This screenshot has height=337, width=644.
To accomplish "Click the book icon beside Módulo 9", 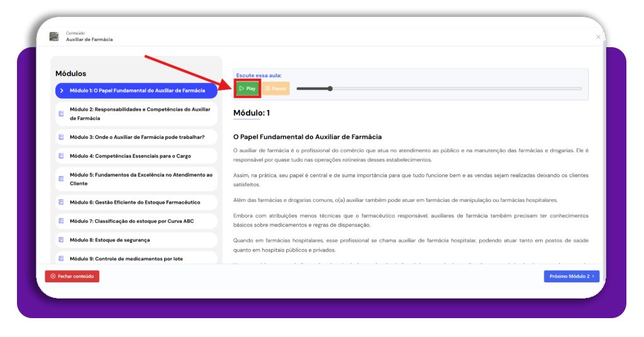I will (61, 258).
